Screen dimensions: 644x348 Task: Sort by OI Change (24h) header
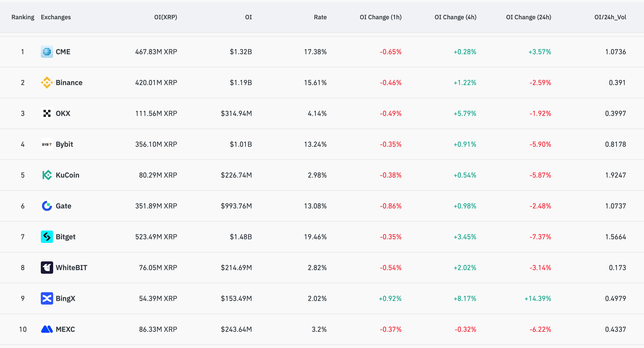point(528,17)
